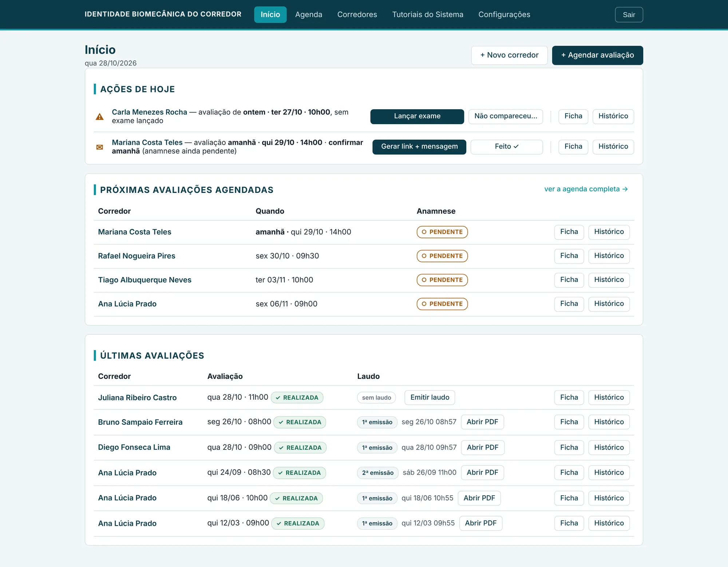Open Ficha for Diego Fonseca Lima
728x567 pixels.
click(x=569, y=448)
